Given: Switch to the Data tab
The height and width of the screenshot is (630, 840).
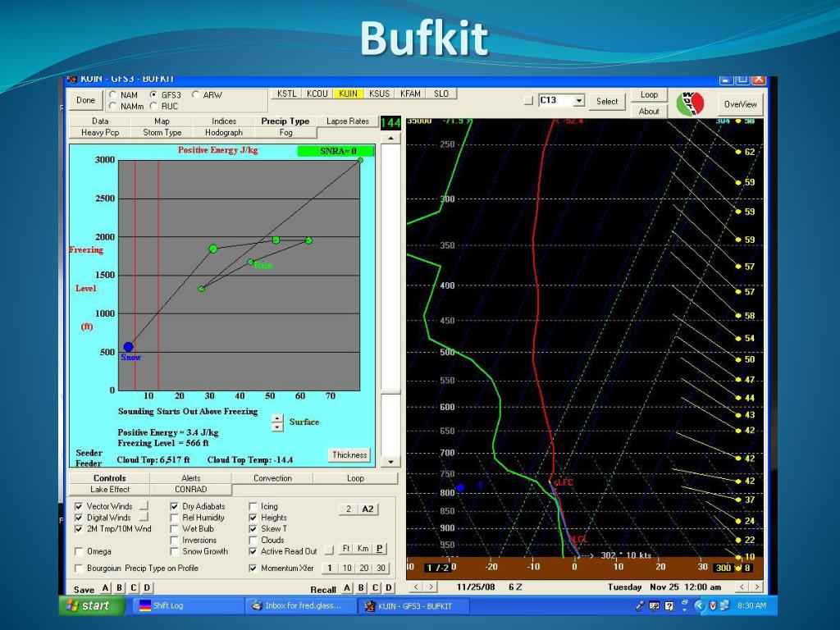Looking at the screenshot, I should pos(100,121).
